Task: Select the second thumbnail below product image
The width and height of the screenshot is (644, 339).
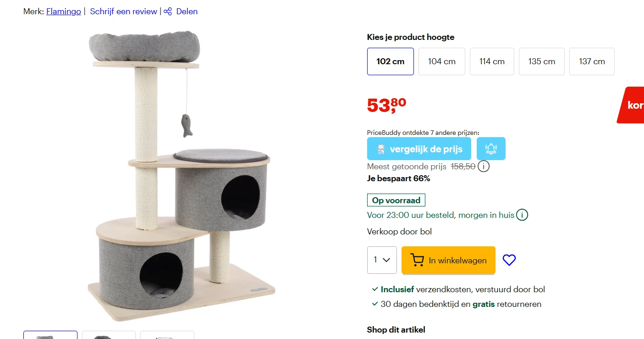Action: 109,335
